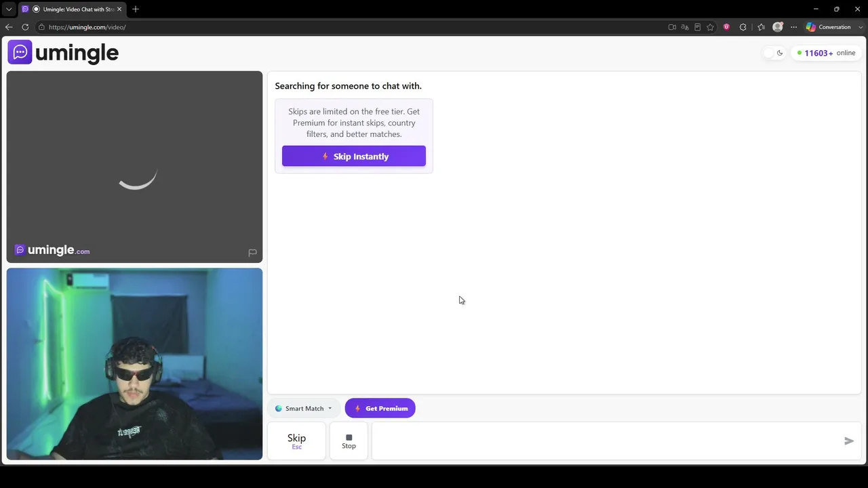Image resolution: width=868 pixels, height=488 pixels.
Task: Open the pink shield extension icon
Action: 726,27
